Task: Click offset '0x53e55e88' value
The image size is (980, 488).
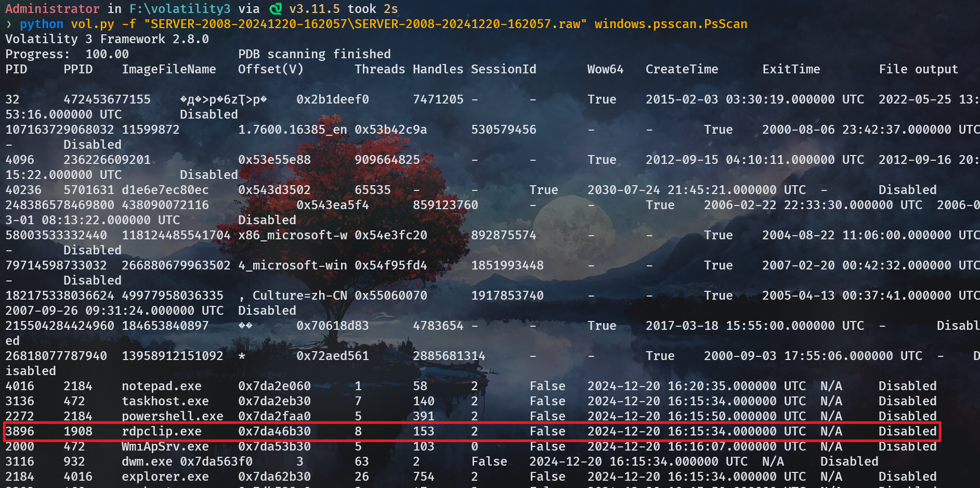Action: click(275, 160)
